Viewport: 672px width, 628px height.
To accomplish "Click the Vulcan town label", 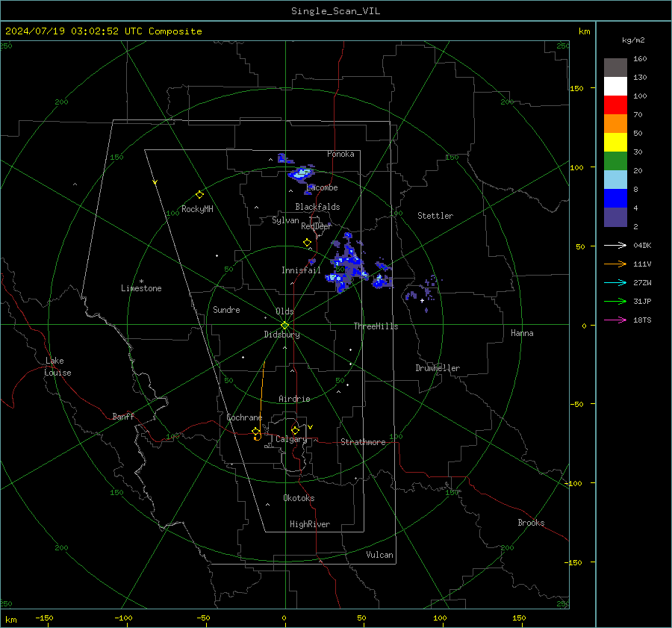I will [379, 555].
